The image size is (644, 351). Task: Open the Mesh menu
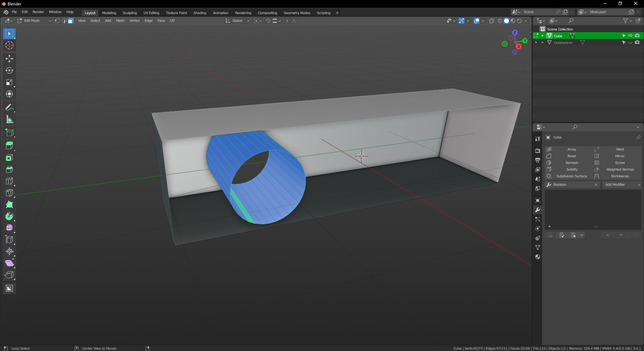pos(120,21)
